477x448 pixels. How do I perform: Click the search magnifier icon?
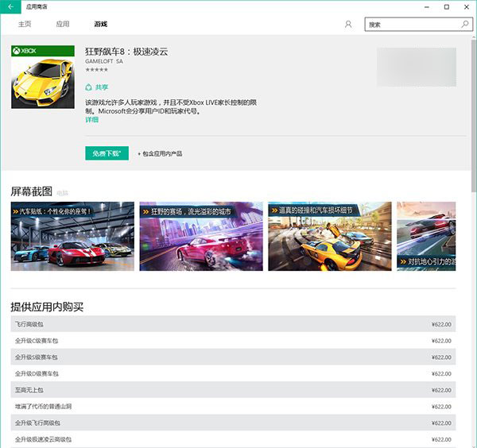coord(464,25)
